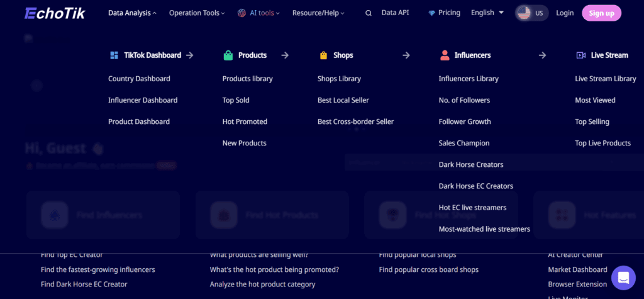Viewport: 644px width, 299px height.
Task: Select Top Live Products
Action: (603, 143)
